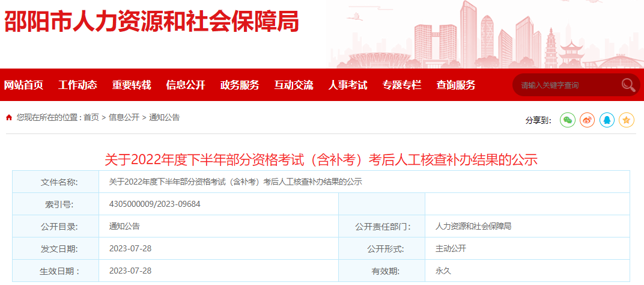Open 重要转载 menu item

[132, 85]
